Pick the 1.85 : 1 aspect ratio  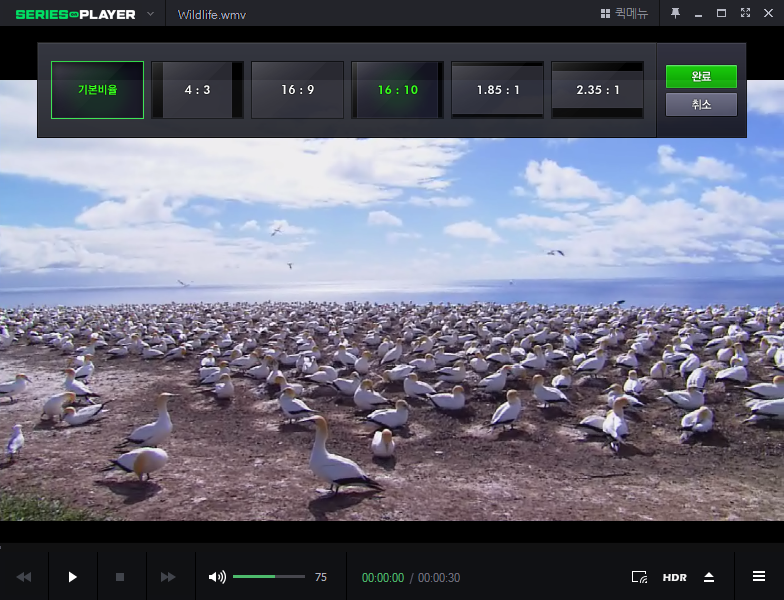pyautogui.click(x=498, y=90)
